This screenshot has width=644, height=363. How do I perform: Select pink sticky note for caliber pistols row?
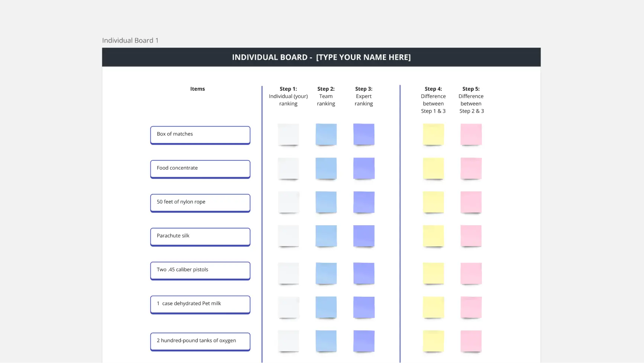click(471, 274)
